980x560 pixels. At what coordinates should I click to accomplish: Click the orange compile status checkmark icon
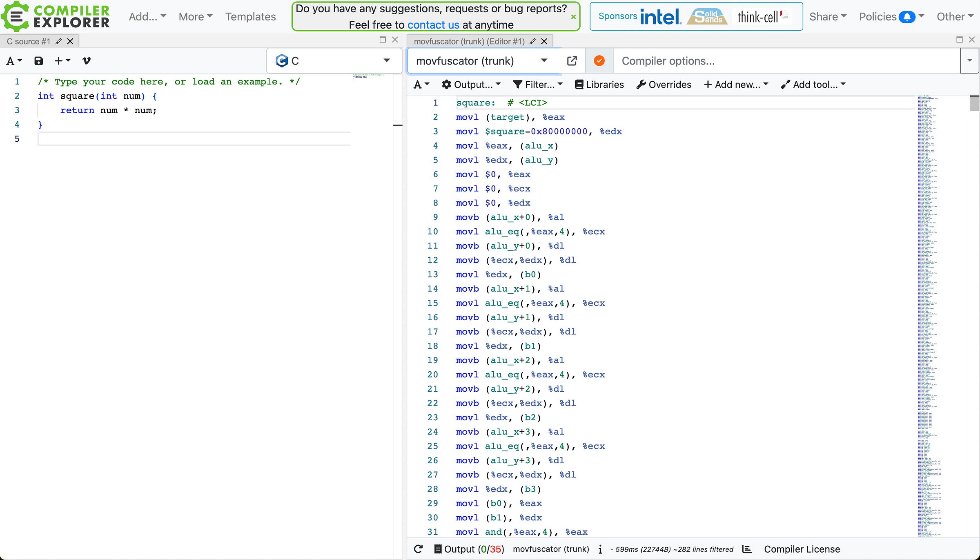(599, 61)
